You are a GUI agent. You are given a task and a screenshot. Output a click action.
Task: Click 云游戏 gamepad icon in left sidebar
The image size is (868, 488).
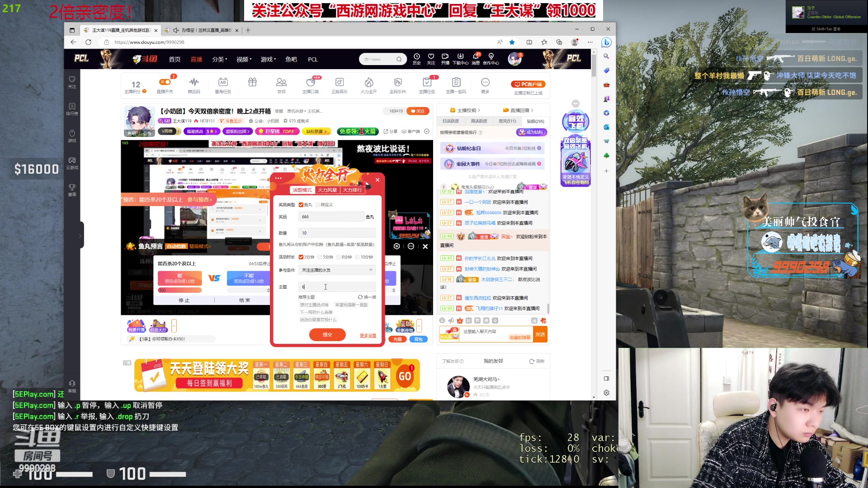[72, 163]
